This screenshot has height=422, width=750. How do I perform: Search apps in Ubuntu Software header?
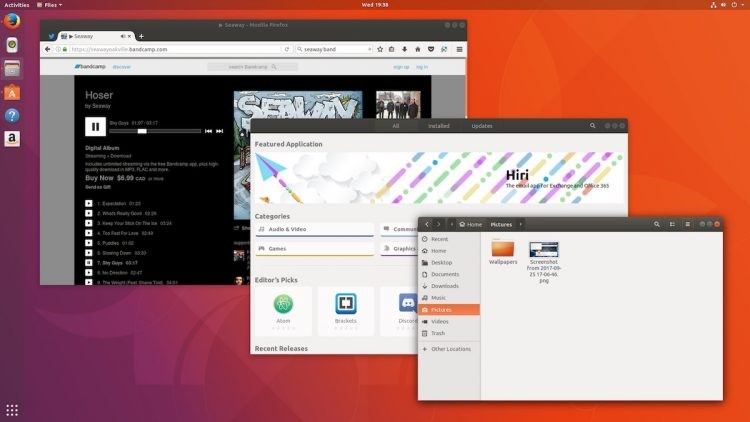(592, 126)
